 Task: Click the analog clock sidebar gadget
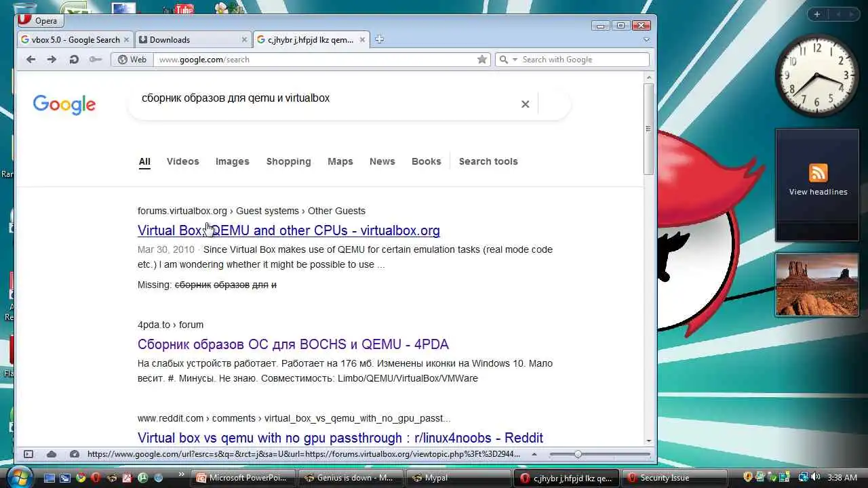coord(816,75)
